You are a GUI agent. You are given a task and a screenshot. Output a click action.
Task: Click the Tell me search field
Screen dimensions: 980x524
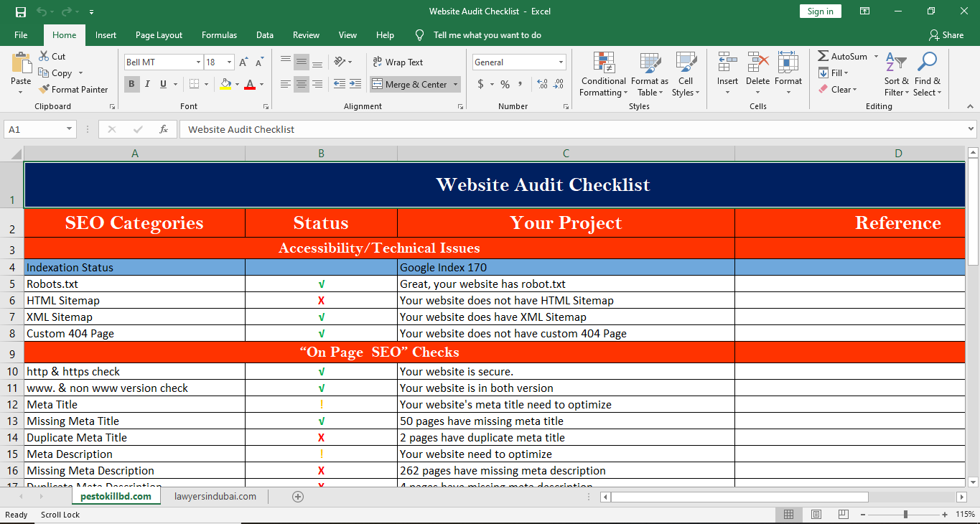coord(487,35)
